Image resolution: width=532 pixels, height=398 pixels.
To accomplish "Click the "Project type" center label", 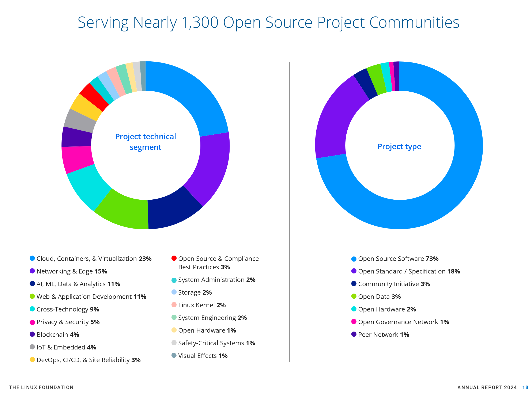I will (x=399, y=146).
